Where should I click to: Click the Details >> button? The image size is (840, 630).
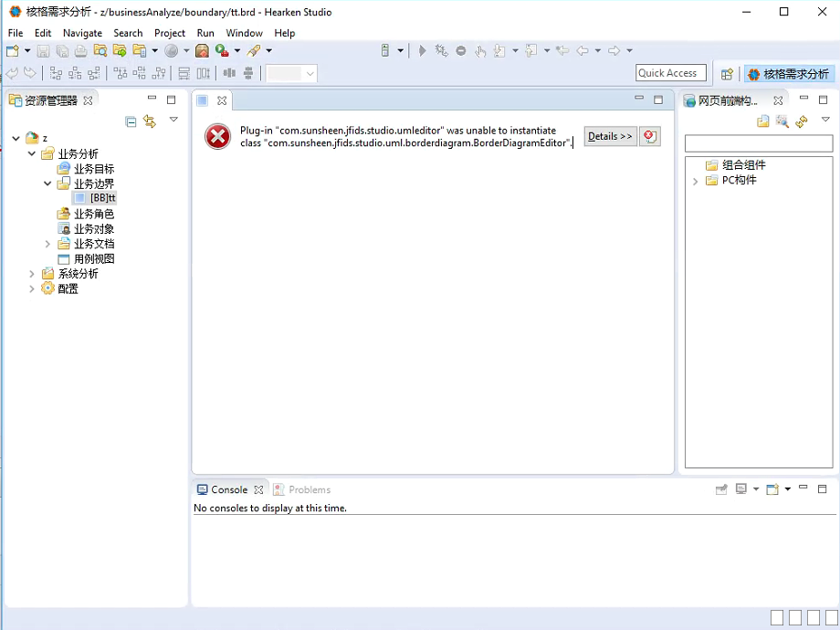tap(610, 137)
